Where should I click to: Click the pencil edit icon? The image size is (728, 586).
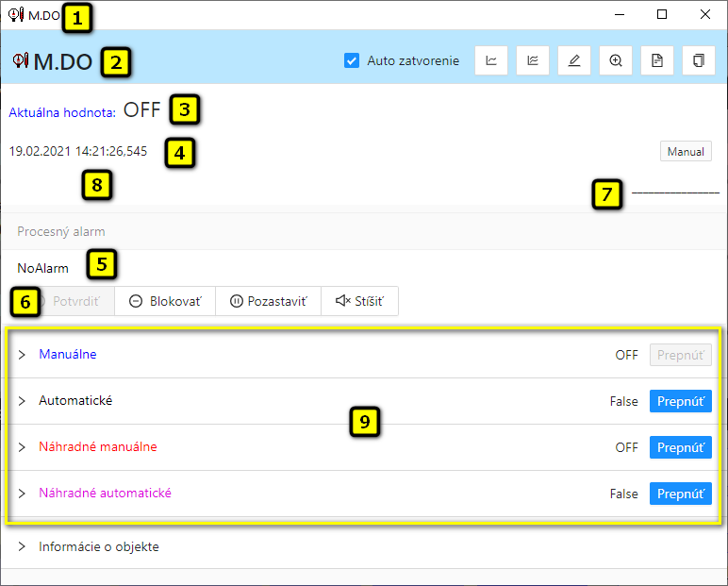(574, 60)
